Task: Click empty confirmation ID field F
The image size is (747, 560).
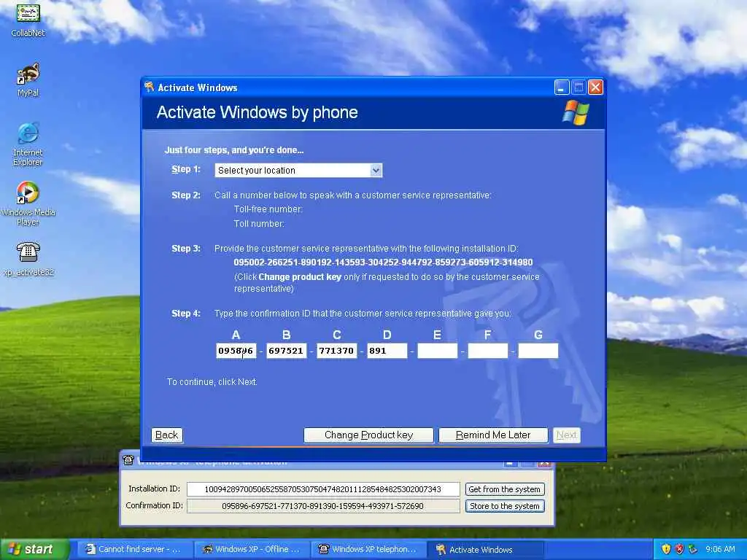Action: click(x=488, y=351)
